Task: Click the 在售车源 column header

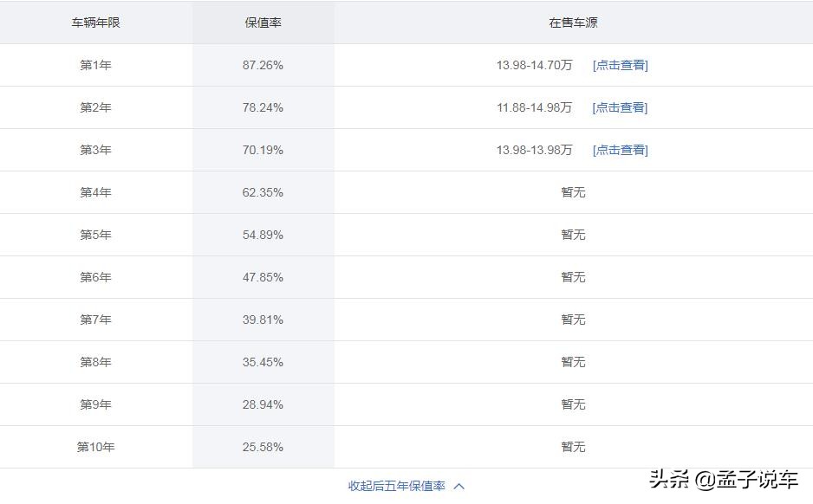Action: point(572,23)
